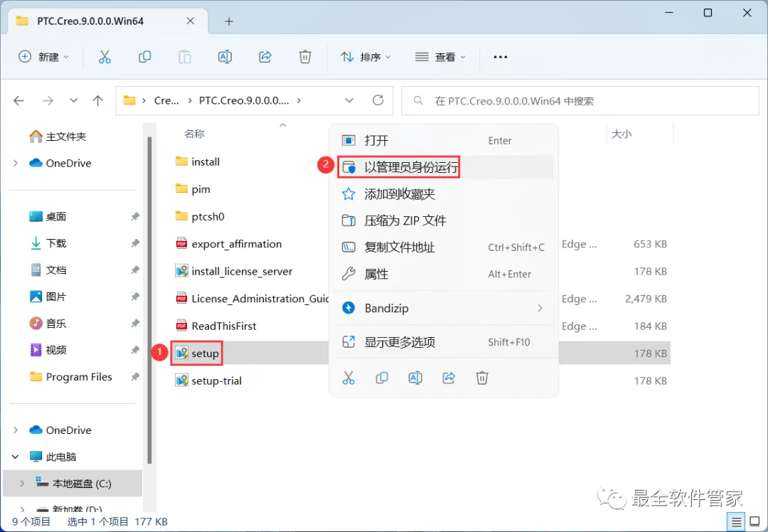768x532 pixels.
Task: Open the 新建 dropdown
Action: coord(44,58)
